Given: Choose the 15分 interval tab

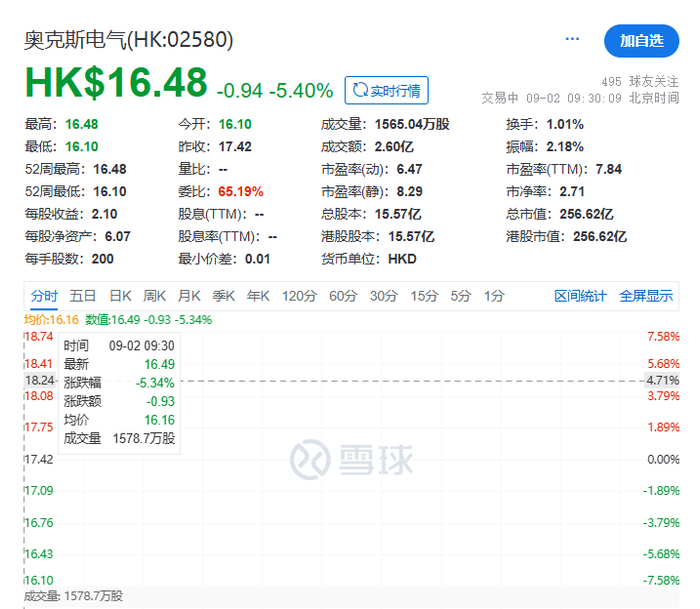Looking at the screenshot, I should coord(424,296).
